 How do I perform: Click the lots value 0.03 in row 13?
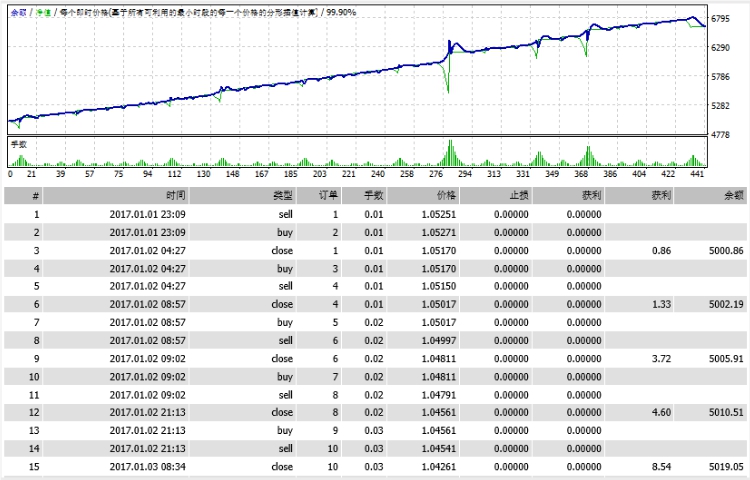(374, 430)
